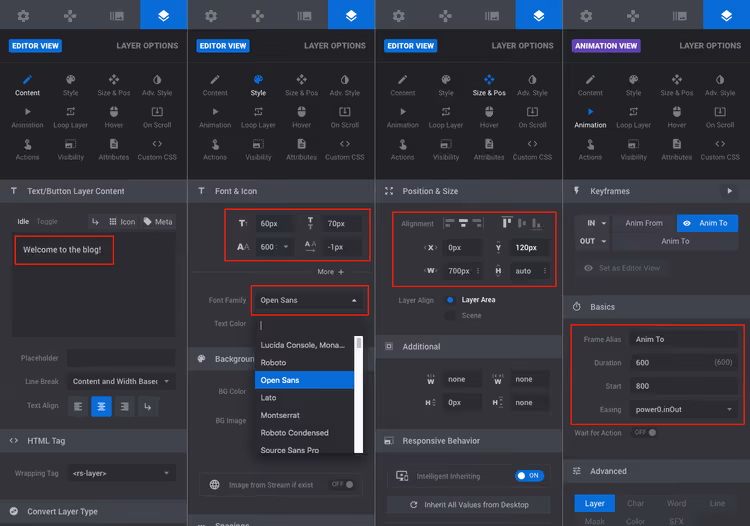
Task: Click Keyframes header play arrow
Action: pos(729,191)
